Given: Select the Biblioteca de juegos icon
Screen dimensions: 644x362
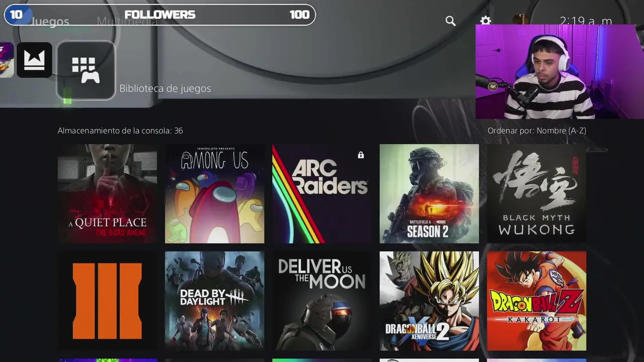Looking at the screenshot, I should point(86,70).
